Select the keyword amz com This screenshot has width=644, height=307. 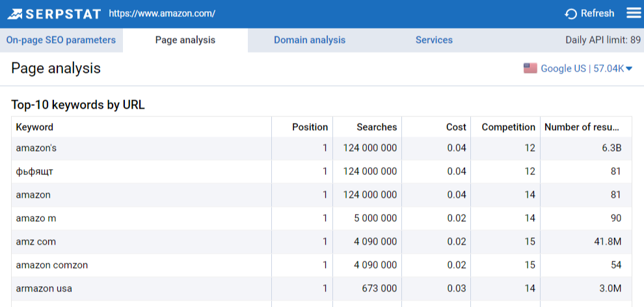click(x=36, y=242)
